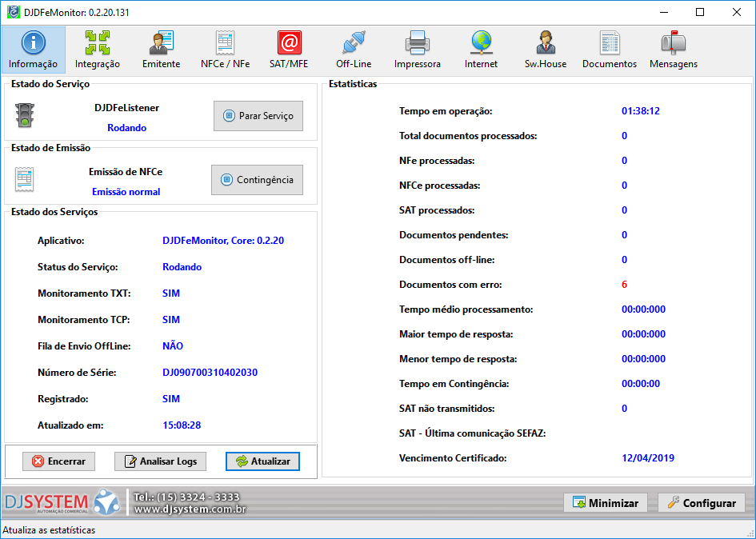
Task: Click the 'Emissão normal' status text
Action: click(126, 192)
